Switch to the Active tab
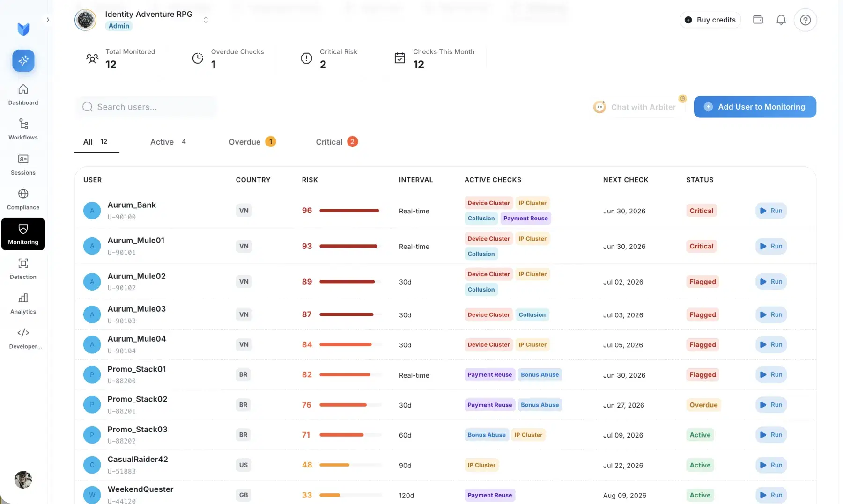Image resolution: width=843 pixels, height=504 pixels. click(x=168, y=142)
